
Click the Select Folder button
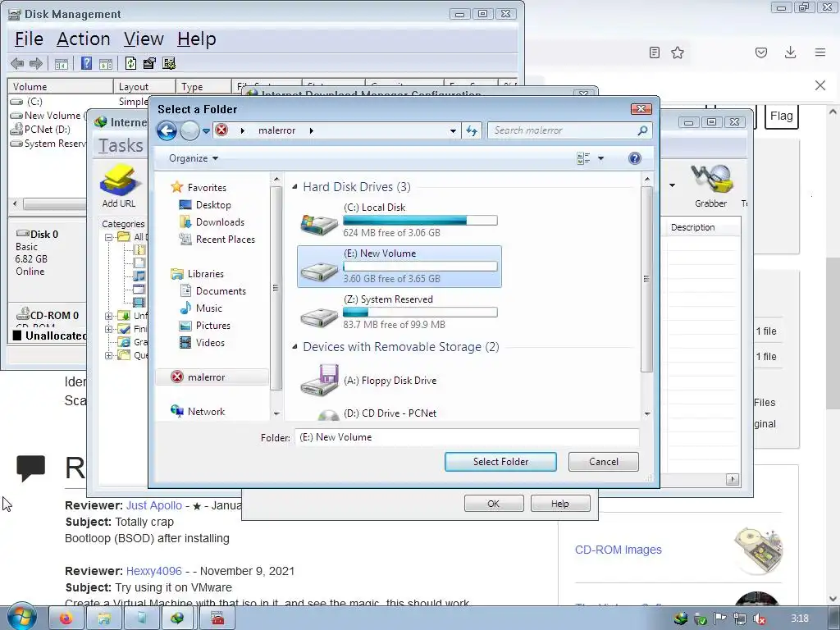500,462
